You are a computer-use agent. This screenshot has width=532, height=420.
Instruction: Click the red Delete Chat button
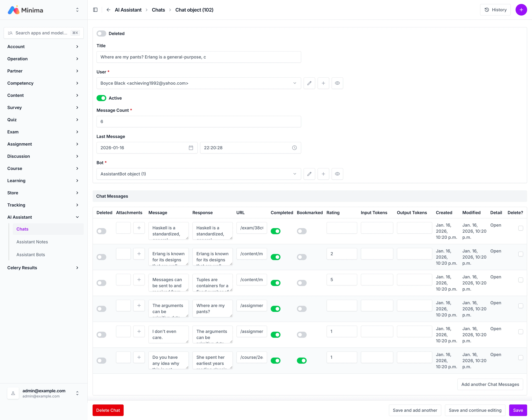click(x=108, y=410)
